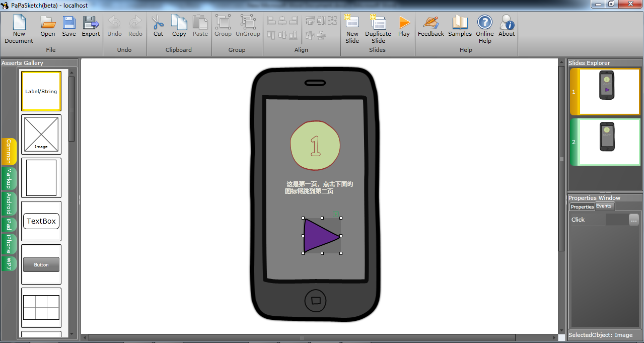This screenshot has width=644, height=343.
Task: Select the purple play triangle on canvas
Action: (322, 236)
